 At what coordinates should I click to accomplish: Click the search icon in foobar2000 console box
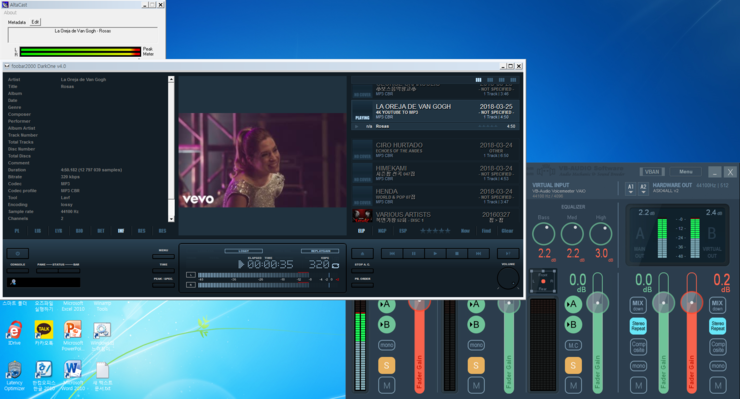pos(13,282)
